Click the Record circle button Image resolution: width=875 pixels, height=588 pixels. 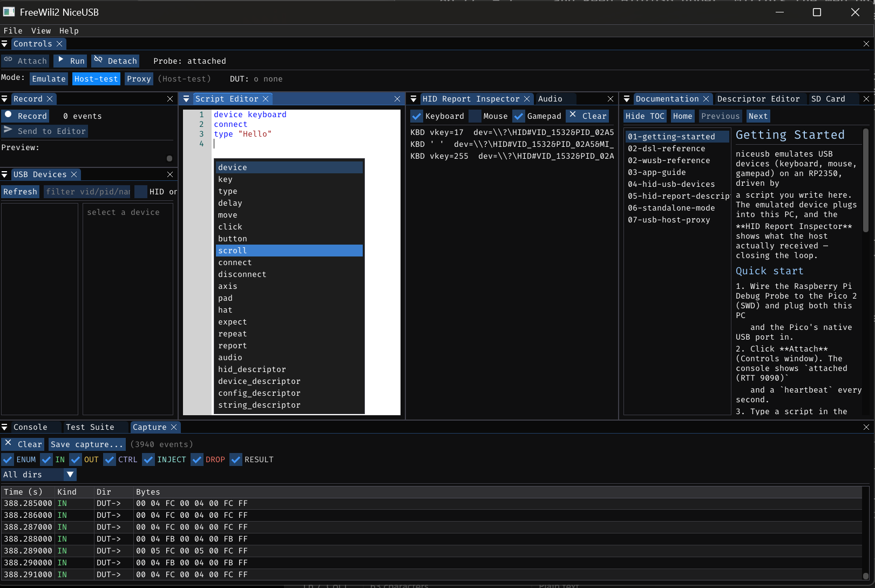(x=25, y=116)
